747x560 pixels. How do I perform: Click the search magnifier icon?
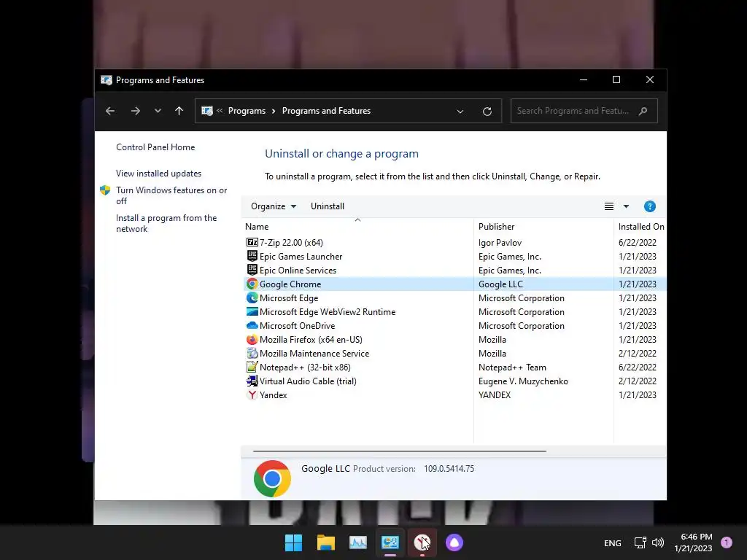point(643,111)
